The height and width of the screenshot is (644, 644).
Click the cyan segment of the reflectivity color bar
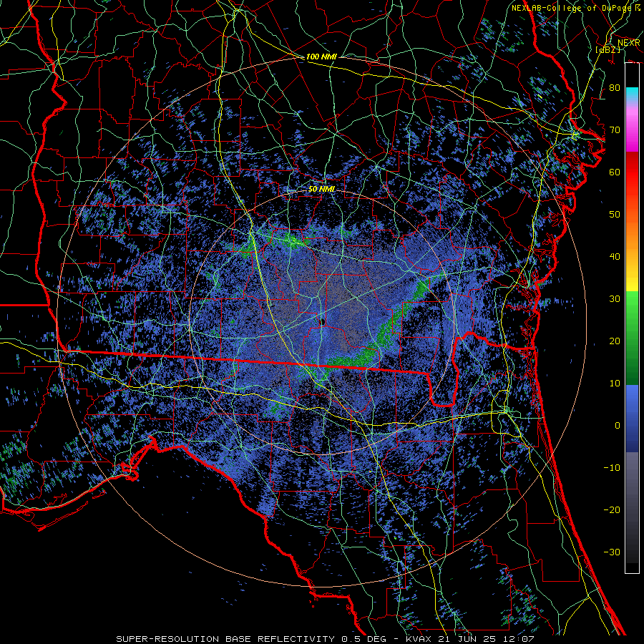[632, 94]
